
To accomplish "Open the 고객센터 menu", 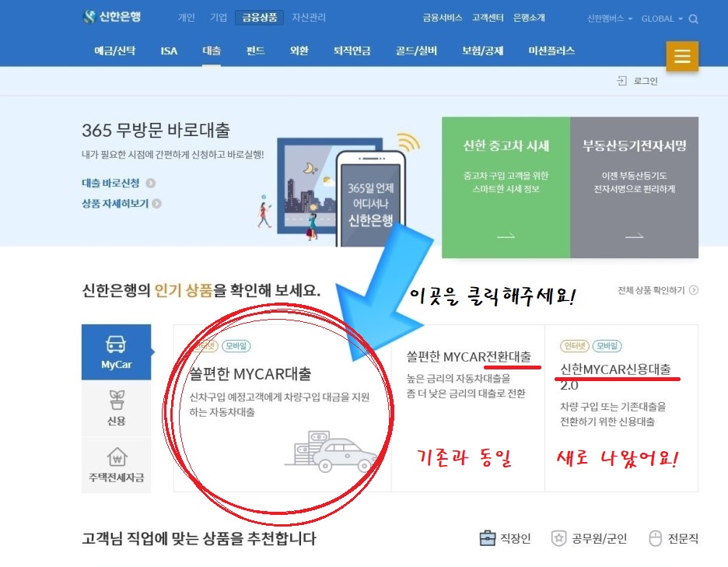I will pos(488,18).
